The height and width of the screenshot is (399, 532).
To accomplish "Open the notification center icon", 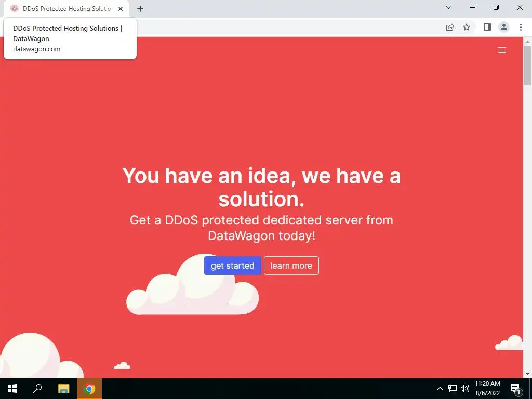I will click(x=515, y=389).
